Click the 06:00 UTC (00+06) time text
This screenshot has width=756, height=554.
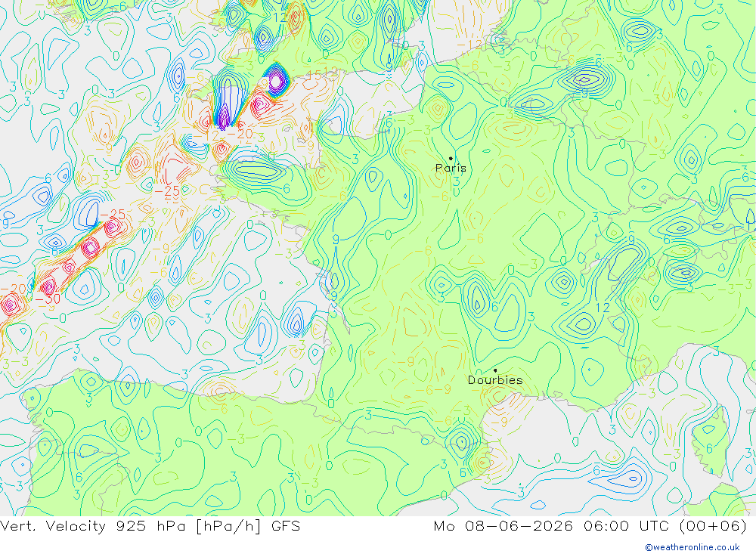point(665,526)
